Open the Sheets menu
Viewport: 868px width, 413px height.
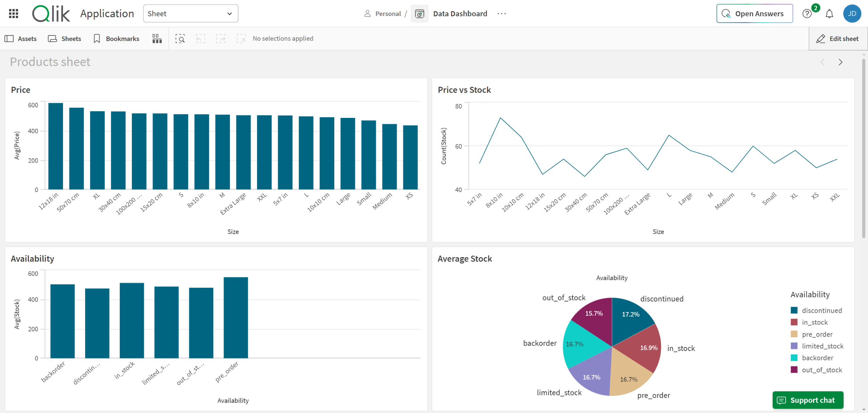tap(65, 39)
